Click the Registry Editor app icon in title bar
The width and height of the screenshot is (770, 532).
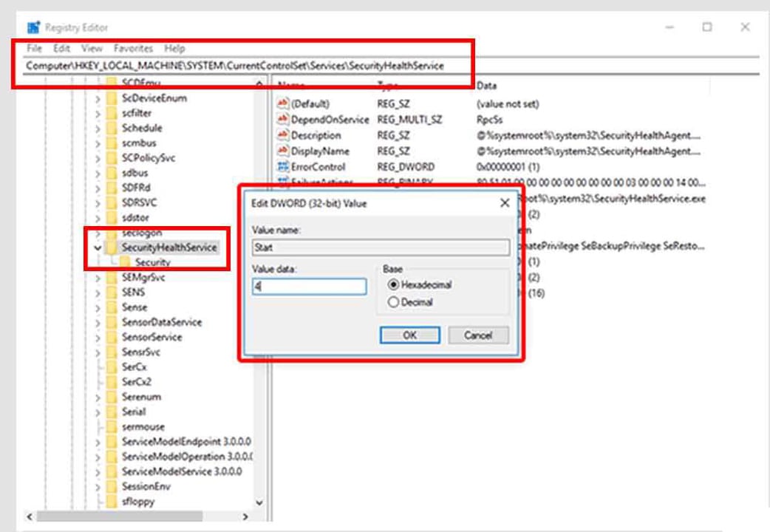tap(33, 27)
